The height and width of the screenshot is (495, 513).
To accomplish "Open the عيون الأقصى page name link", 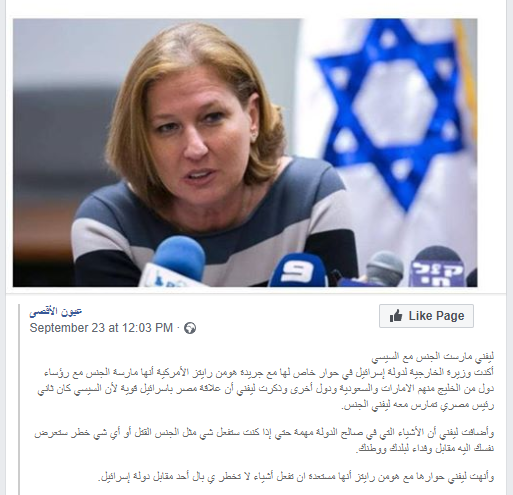I will pyautogui.click(x=56, y=312).
